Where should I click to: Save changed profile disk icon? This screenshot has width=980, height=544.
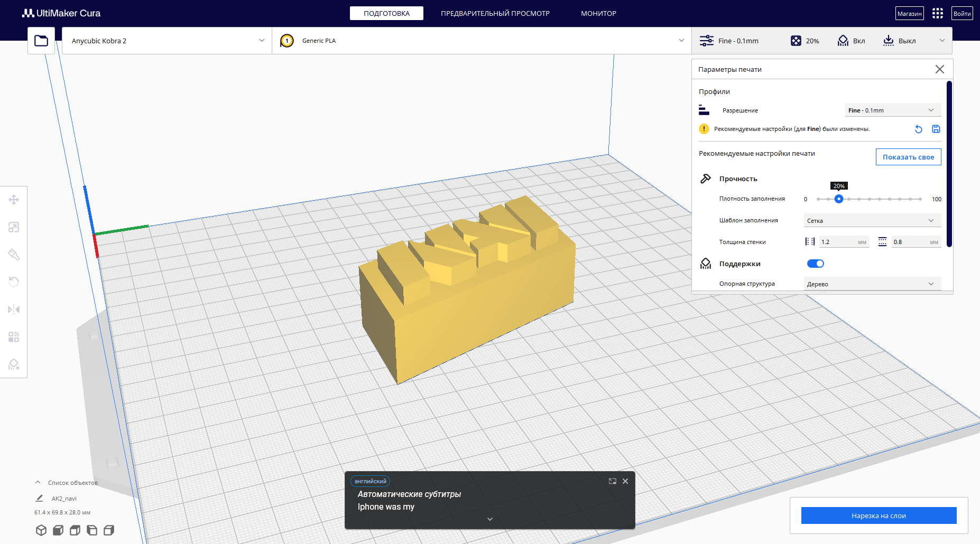point(936,129)
